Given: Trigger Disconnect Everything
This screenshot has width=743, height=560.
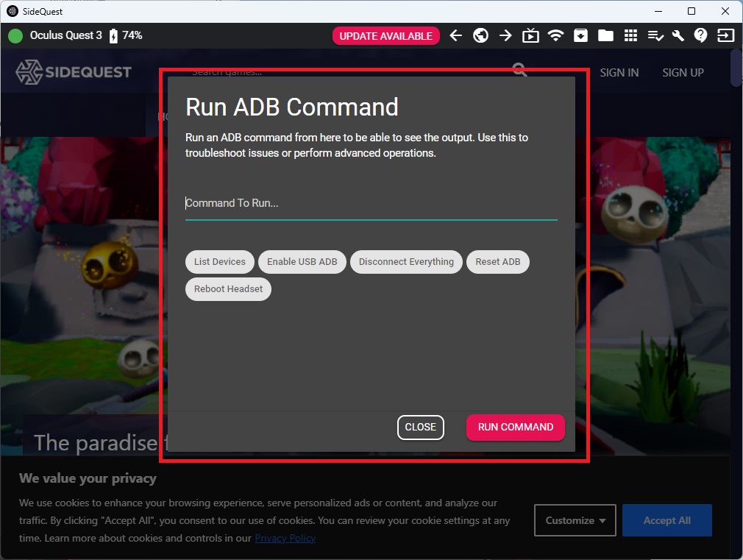Looking at the screenshot, I should [x=406, y=261].
